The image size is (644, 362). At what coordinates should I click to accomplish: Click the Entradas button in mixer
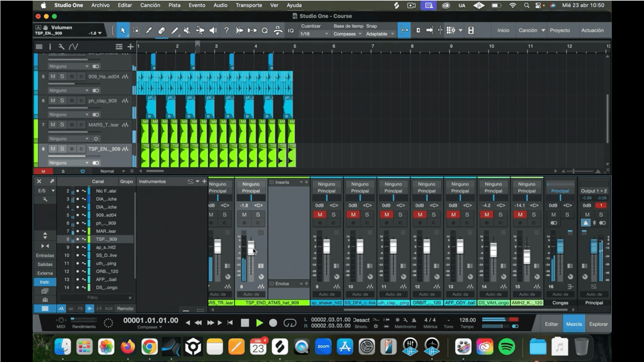coord(45,256)
